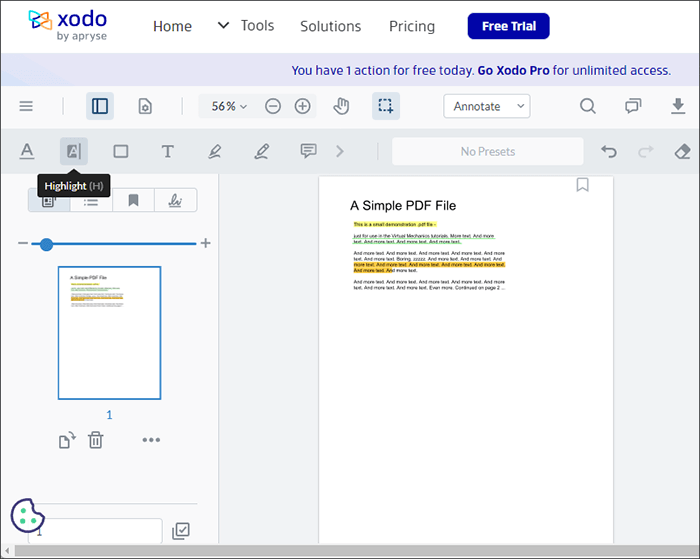The image size is (700, 559).
Task: Click the thumbnail size slider handle
Action: (x=46, y=244)
